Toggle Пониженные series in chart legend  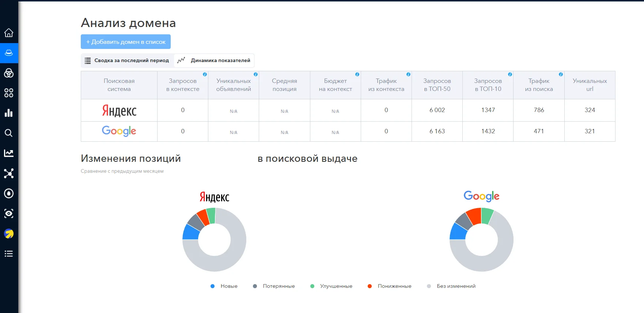[x=390, y=286]
